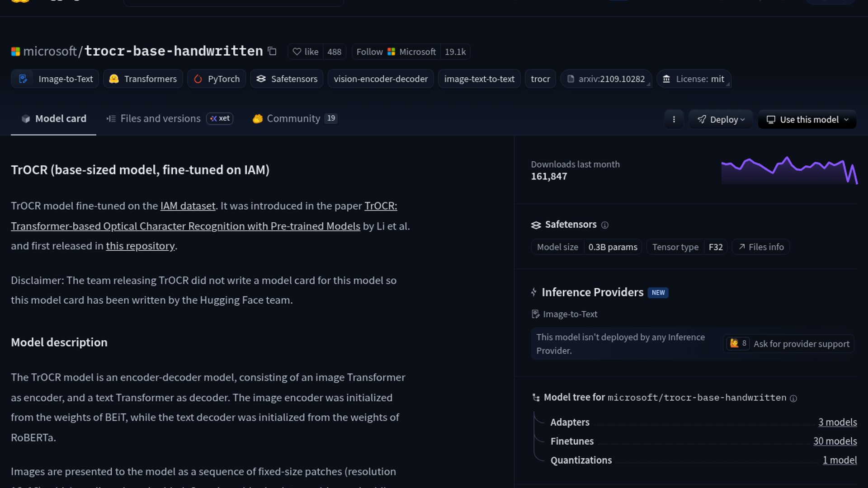Screen dimensions: 868x488
Task: Click the downloads last month chart
Action: click(789, 170)
